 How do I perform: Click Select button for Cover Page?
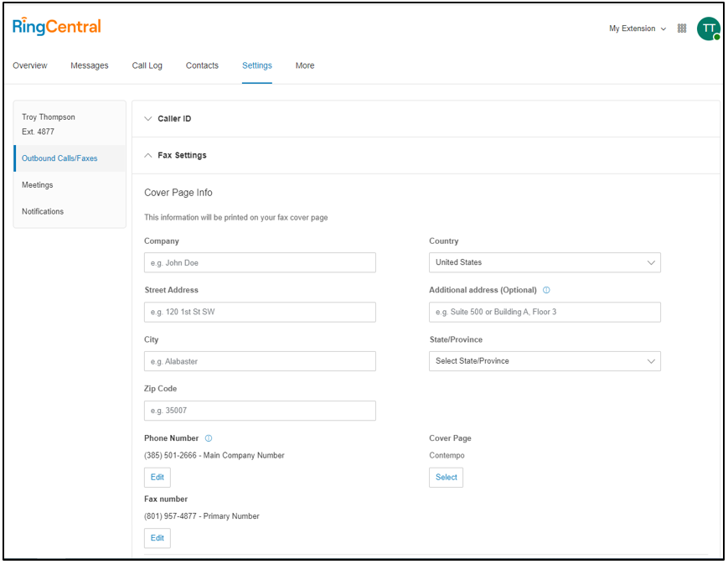446,478
